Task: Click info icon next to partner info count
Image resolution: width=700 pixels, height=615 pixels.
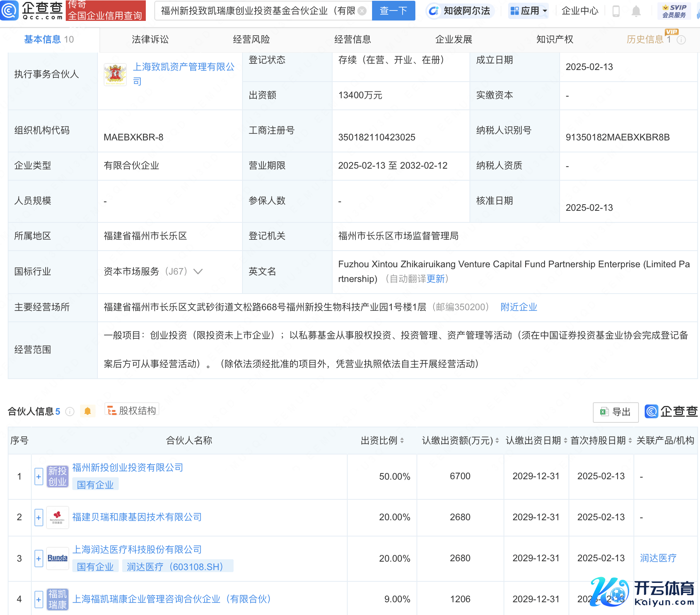Action: (x=70, y=412)
